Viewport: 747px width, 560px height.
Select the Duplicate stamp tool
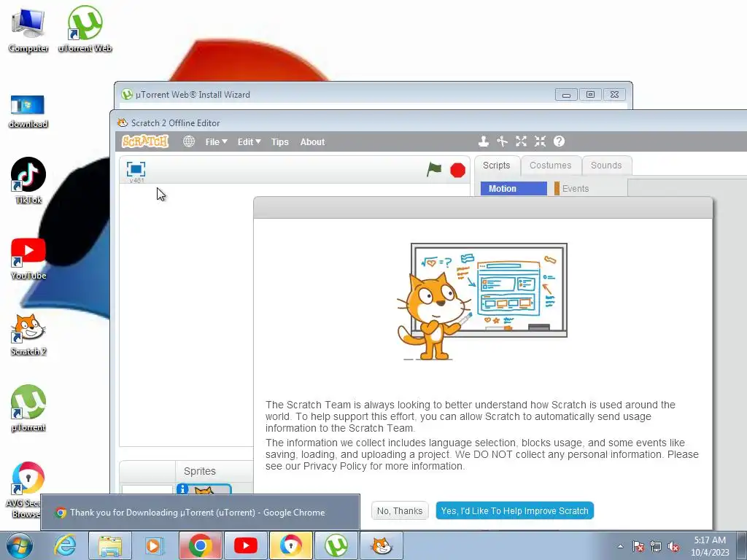tap(484, 141)
